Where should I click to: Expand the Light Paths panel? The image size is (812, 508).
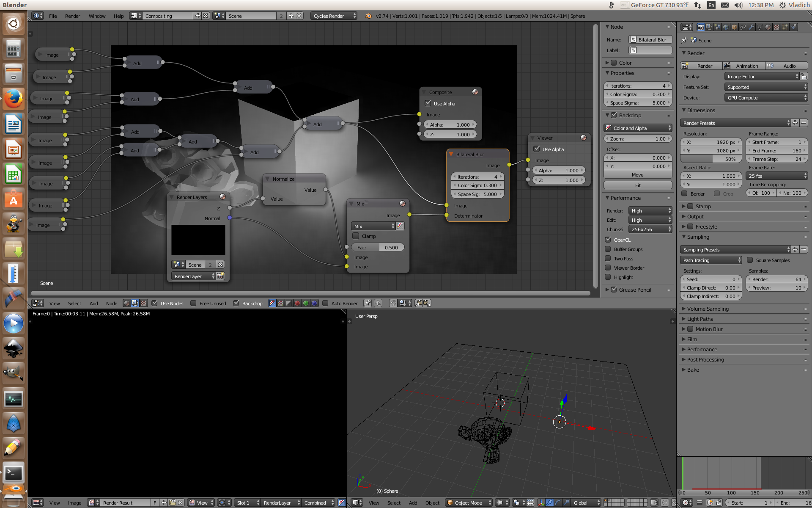(x=700, y=319)
